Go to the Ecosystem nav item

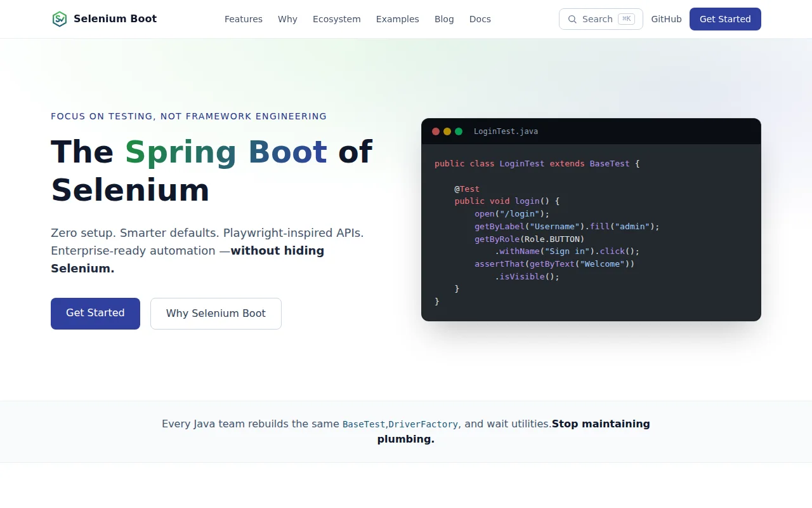click(x=337, y=19)
